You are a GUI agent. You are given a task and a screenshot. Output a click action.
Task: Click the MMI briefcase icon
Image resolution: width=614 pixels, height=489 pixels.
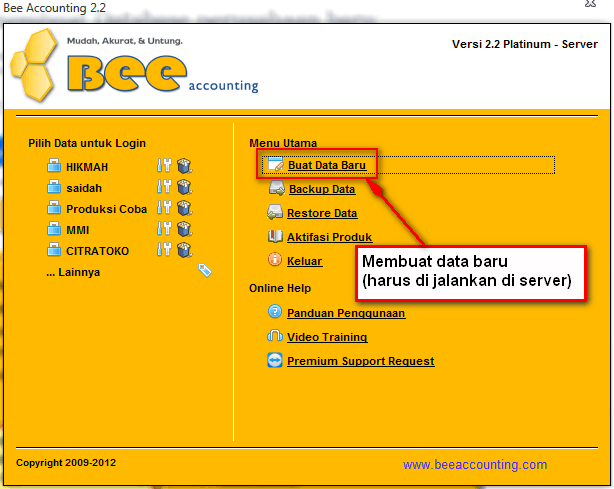[x=54, y=228]
